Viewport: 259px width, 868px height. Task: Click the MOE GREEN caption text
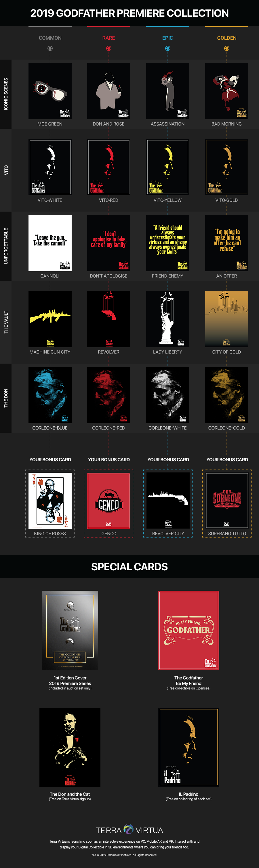click(50, 124)
